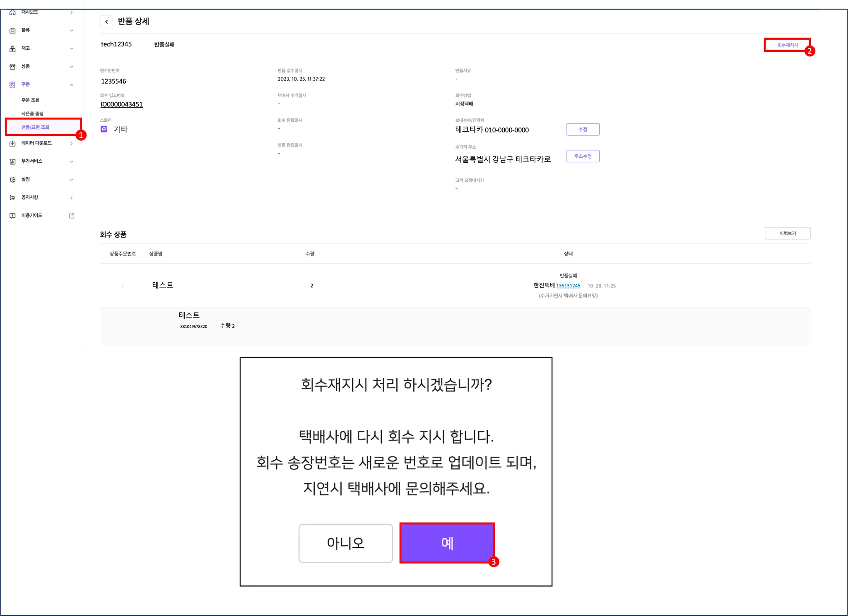Open tracking number 135131245 link
848x616 pixels.
568,286
